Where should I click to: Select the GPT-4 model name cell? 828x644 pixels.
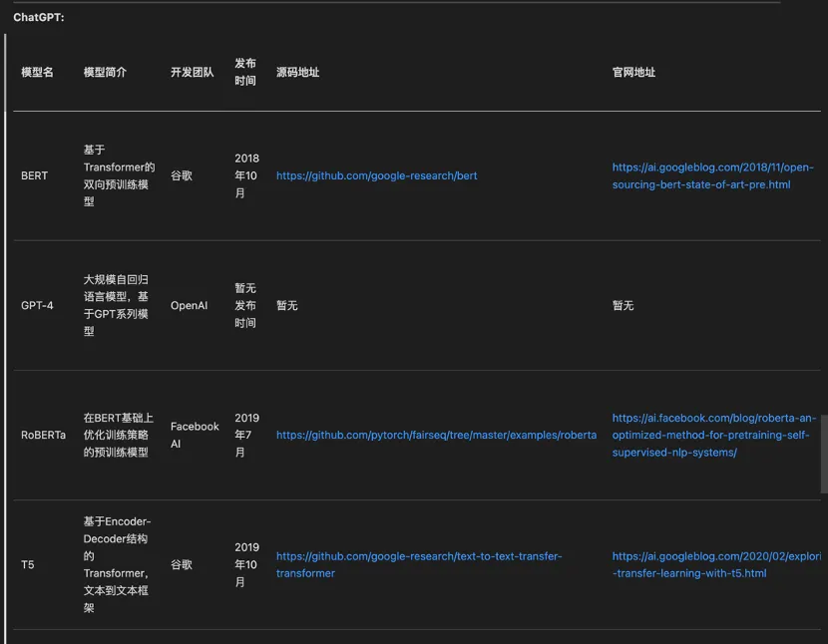37,306
